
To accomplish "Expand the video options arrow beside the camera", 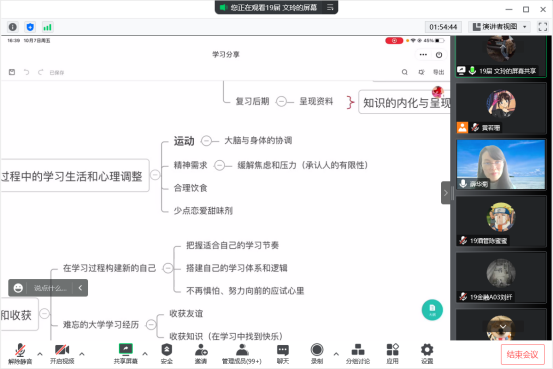I will point(82,353).
